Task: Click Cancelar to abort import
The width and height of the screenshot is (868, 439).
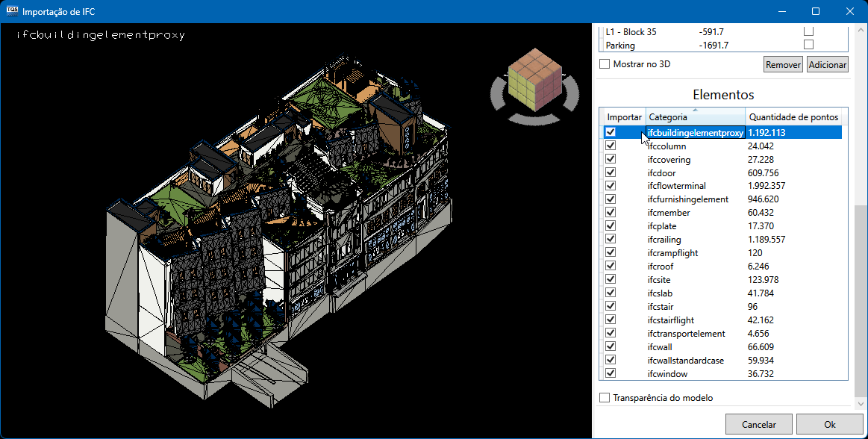Action: point(759,424)
